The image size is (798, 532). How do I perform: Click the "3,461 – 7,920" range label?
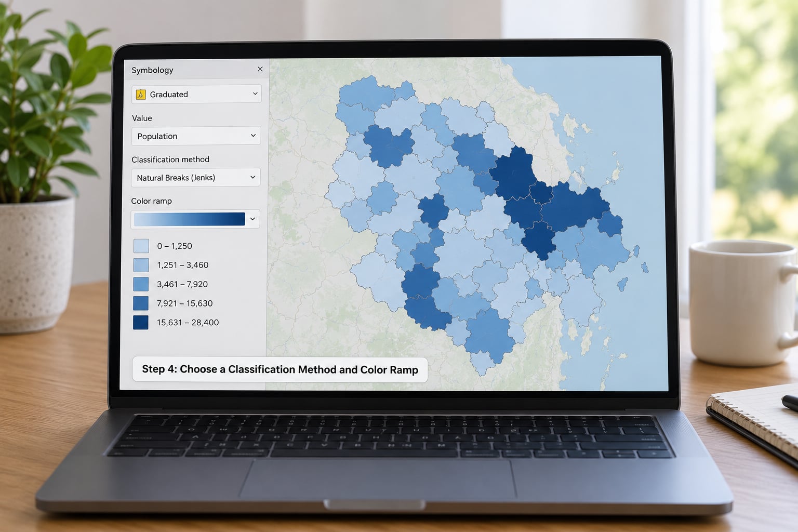tap(182, 284)
